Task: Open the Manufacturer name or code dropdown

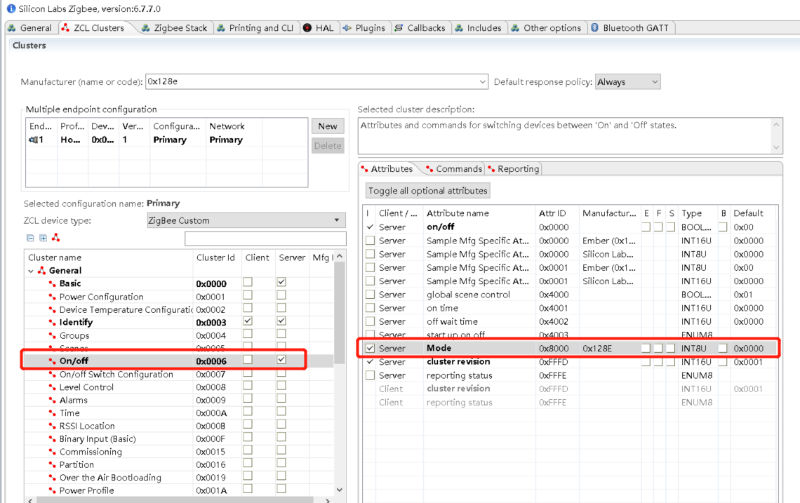Action: click(x=482, y=82)
